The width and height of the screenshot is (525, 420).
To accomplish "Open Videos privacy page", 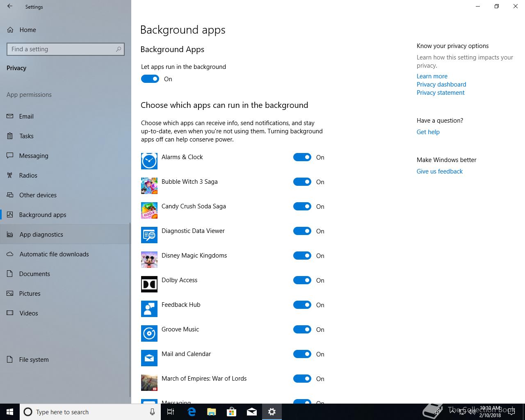I will 65,313.
